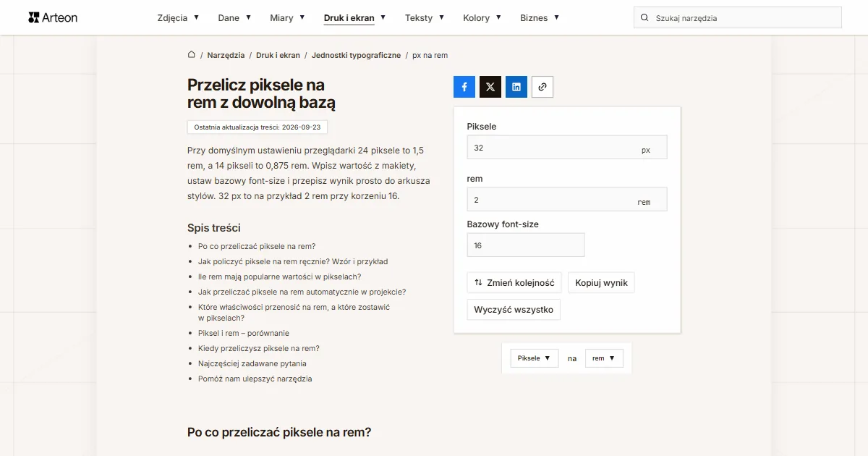The width and height of the screenshot is (868, 456).
Task: Click the Arteon logo
Action: [53, 17]
